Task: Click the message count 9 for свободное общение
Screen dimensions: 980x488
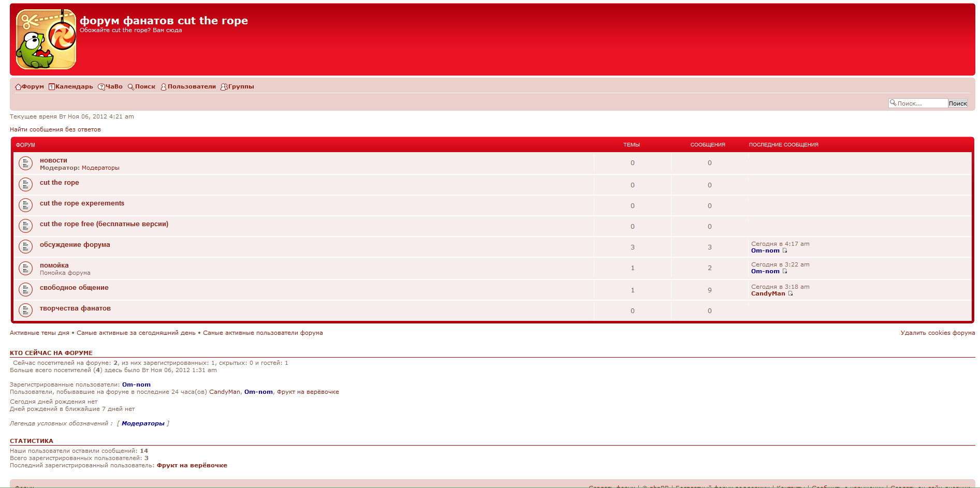Action: pos(710,290)
